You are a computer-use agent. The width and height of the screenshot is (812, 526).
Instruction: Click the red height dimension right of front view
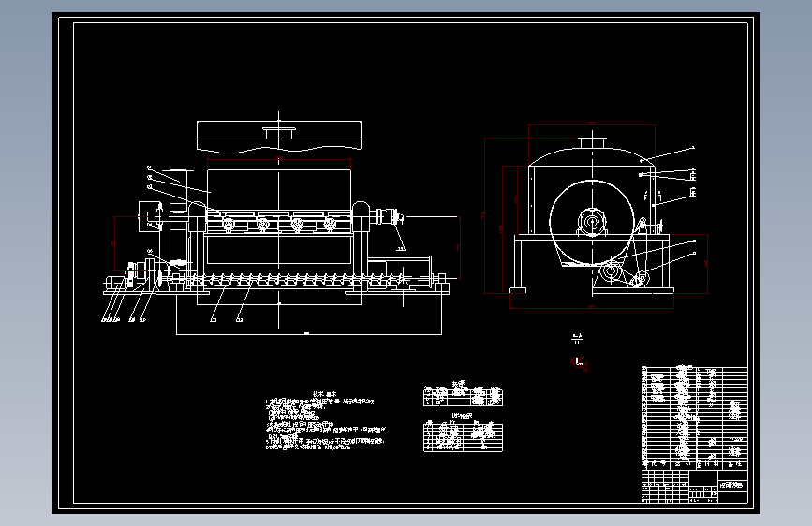click(x=459, y=247)
